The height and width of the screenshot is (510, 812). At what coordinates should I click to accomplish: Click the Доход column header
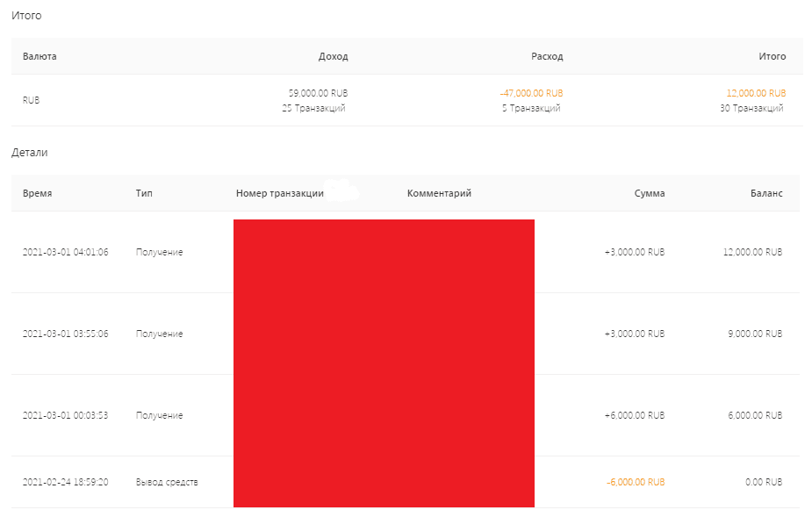pos(333,56)
